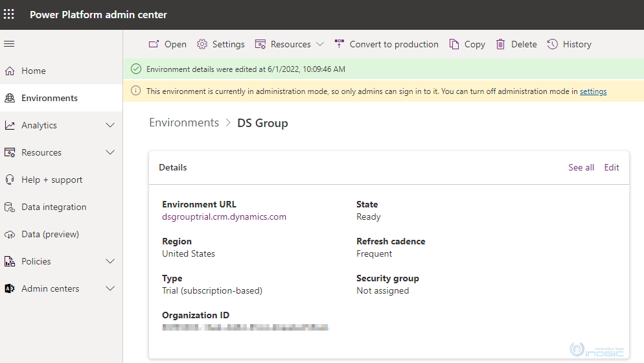Click the Delete trash icon
This screenshot has width=644, height=363.
coord(501,44)
